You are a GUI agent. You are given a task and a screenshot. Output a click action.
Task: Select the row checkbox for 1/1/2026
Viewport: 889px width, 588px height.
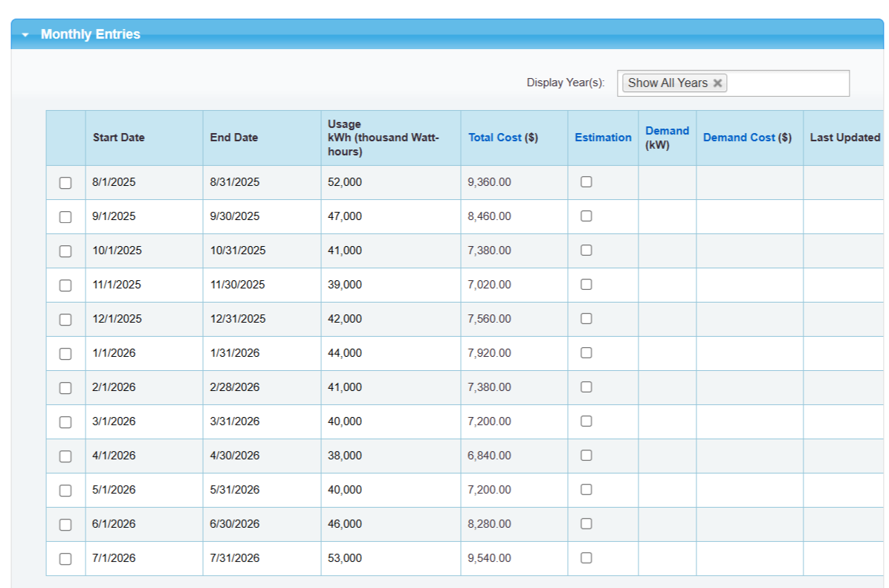pyautogui.click(x=65, y=353)
